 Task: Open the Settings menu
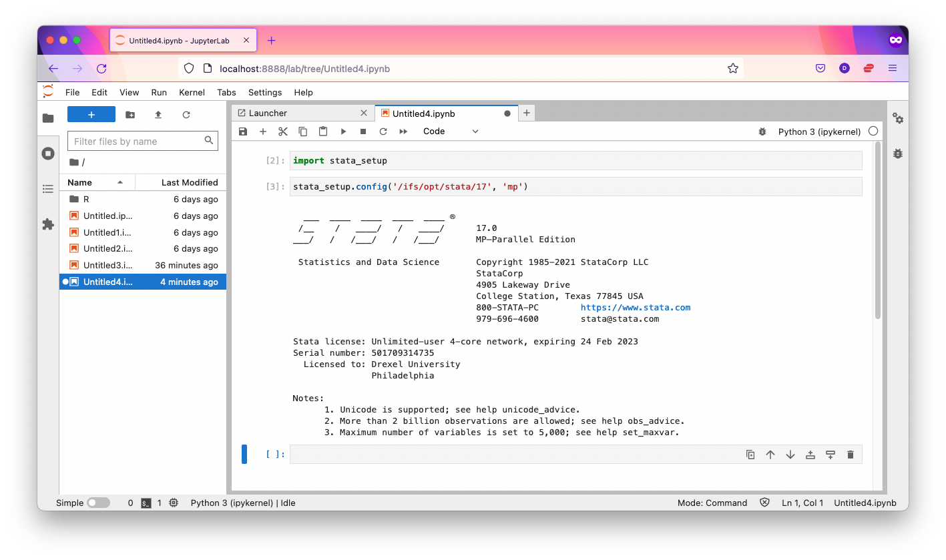coord(265,92)
